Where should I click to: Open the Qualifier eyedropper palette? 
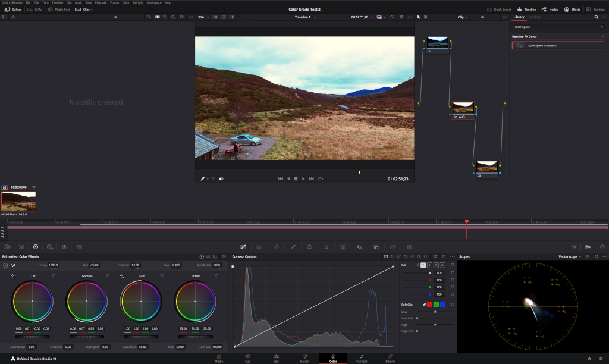[x=293, y=247]
